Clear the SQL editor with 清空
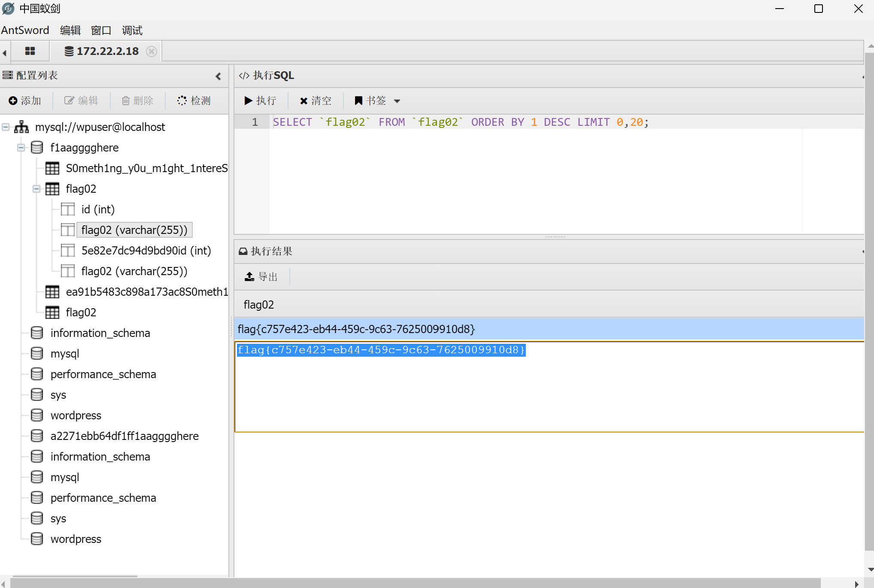Viewport: 874px width, 588px height. coord(316,100)
